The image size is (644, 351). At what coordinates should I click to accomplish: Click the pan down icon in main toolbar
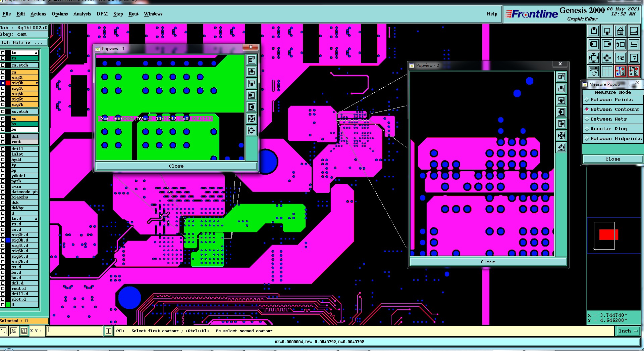pyautogui.click(x=607, y=31)
